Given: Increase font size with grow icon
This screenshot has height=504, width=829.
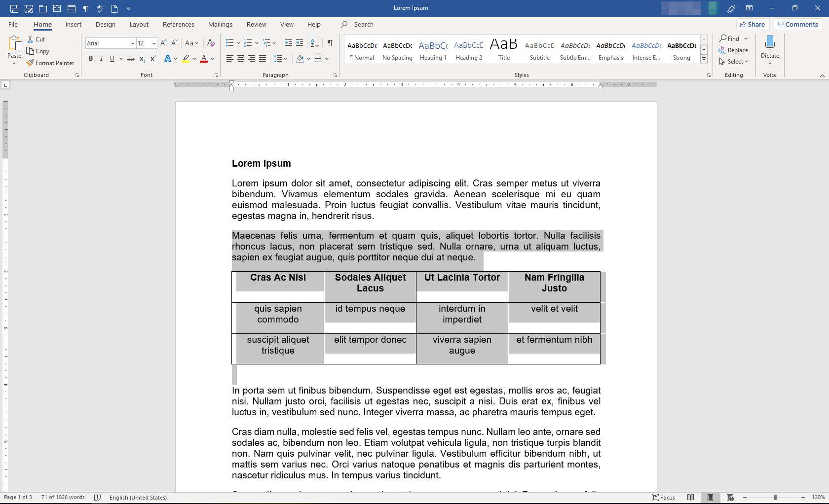Looking at the screenshot, I should (x=163, y=43).
